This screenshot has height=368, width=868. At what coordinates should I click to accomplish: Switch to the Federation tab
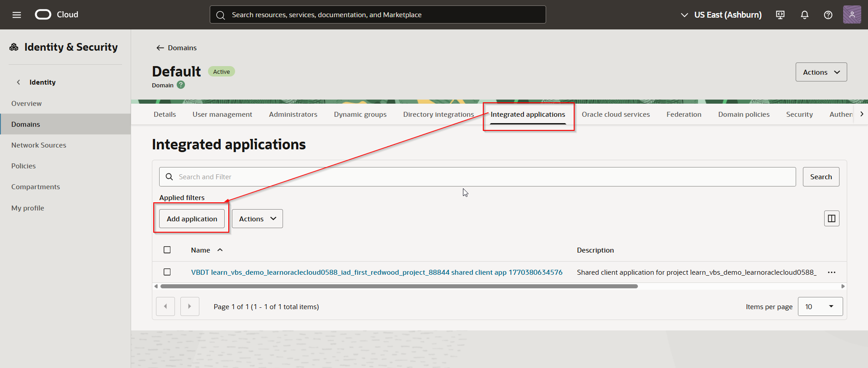click(x=684, y=115)
